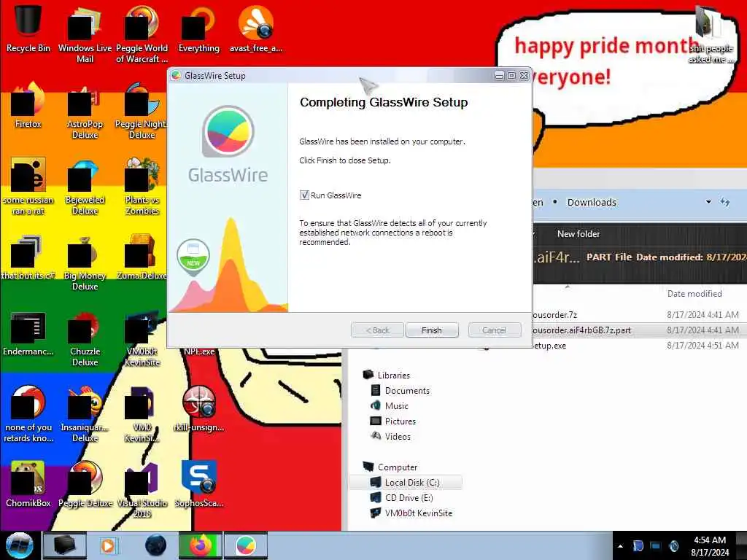This screenshot has width=747, height=560.
Task: Select Libraries in Explorer navigation pane
Action: 393,376
